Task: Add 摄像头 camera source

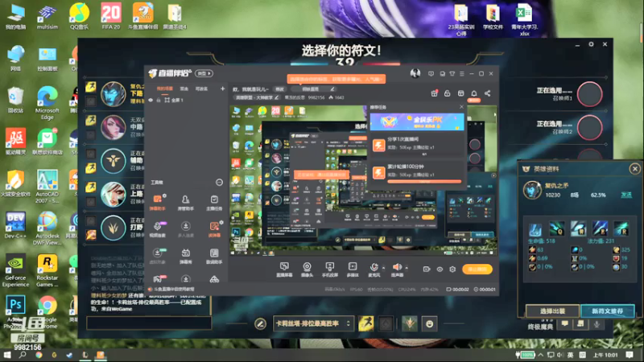Action: click(307, 269)
